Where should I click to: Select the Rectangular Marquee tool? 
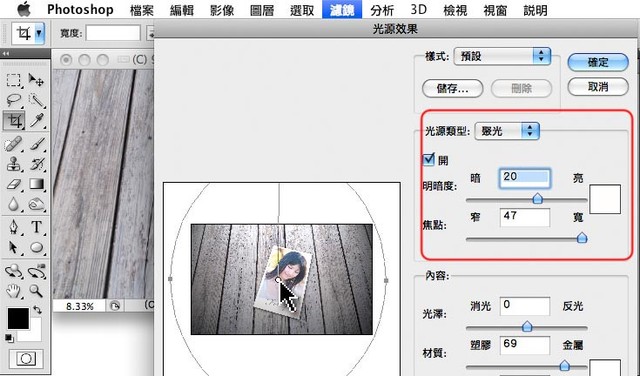(13, 80)
